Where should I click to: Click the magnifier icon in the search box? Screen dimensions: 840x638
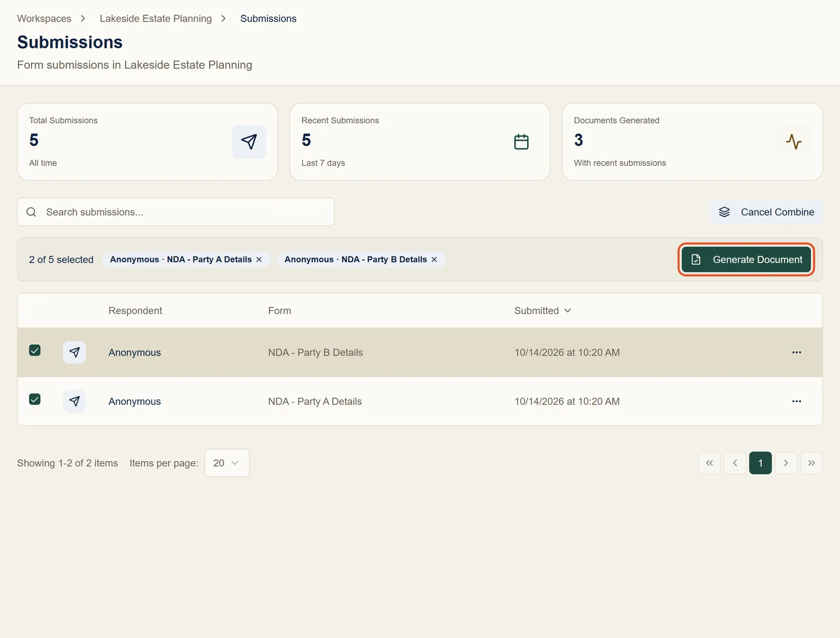pyautogui.click(x=31, y=212)
